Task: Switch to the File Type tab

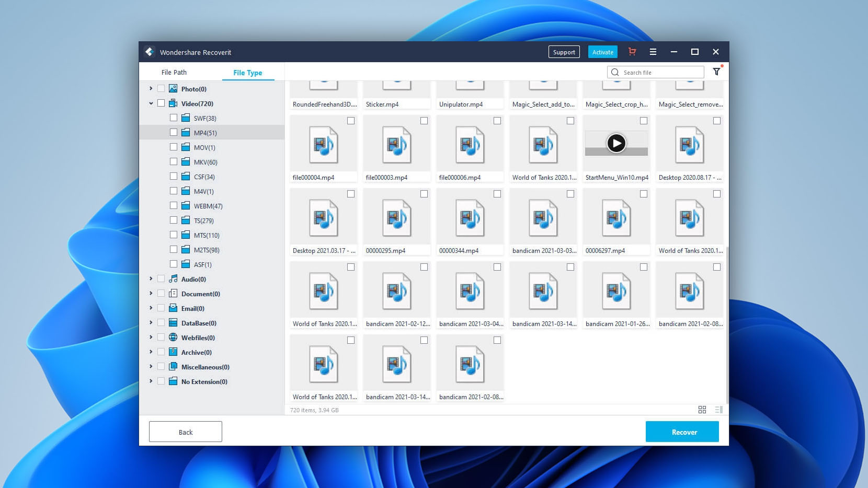Action: coord(248,73)
